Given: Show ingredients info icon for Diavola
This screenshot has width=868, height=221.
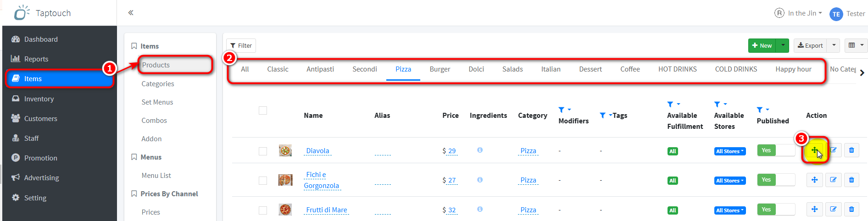Looking at the screenshot, I should [480, 150].
